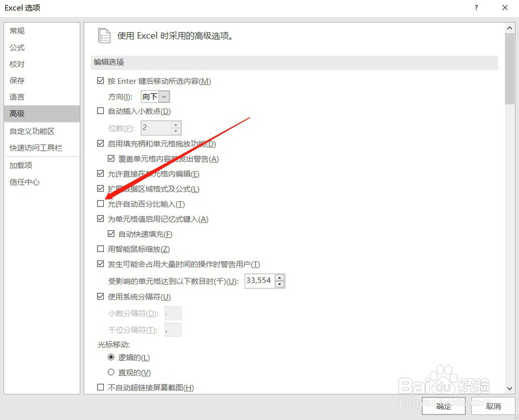The width and height of the screenshot is (519, 420).
Task: Open the 方向 dropdown
Action: click(165, 96)
